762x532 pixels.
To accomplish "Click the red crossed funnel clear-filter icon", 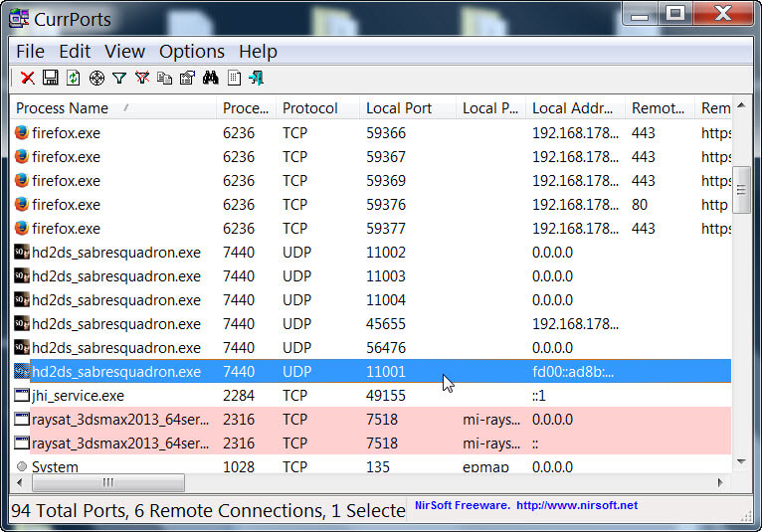I will 142,78.
